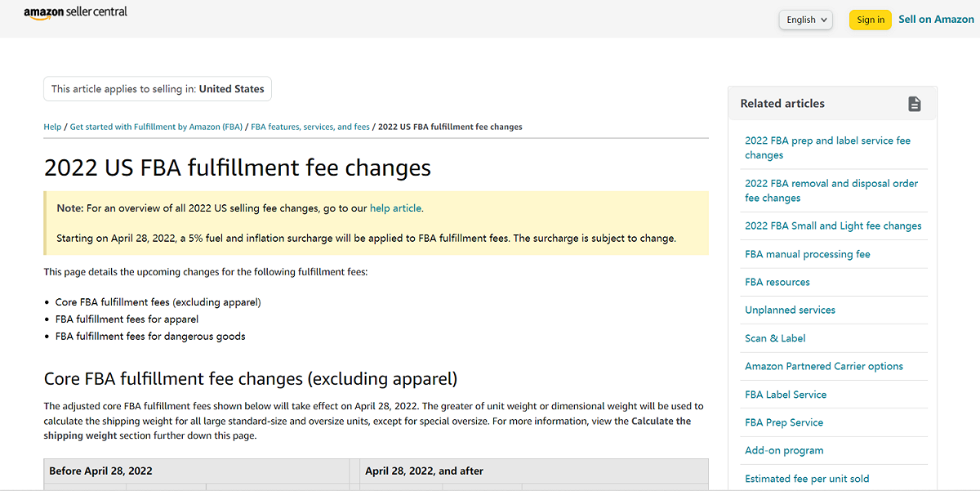The width and height of the screenshot is (980, 491).
Task: Click FBA fulfillment fees for apparel bullet
Action: coord(127,319)
